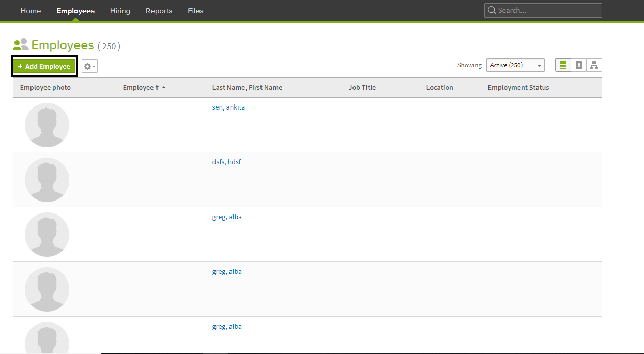Sort by Job Title column header
The height and width of the screenshot is (354, 644).
[362, 88]
